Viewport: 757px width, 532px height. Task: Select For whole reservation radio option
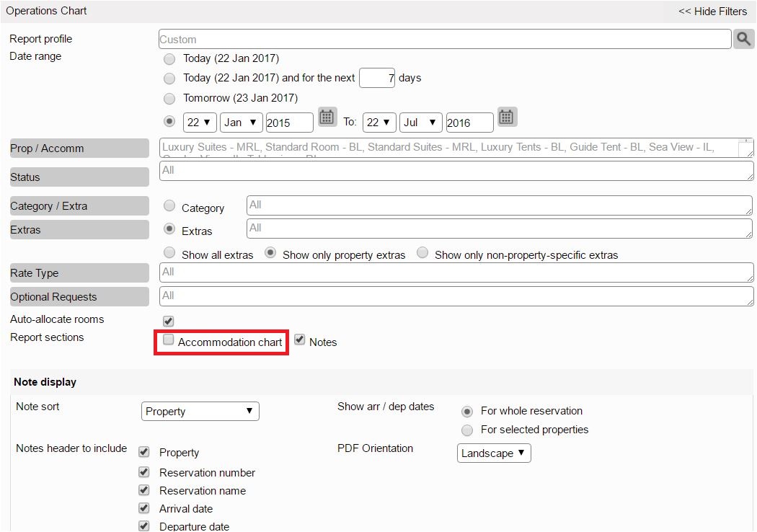point(467,412)
